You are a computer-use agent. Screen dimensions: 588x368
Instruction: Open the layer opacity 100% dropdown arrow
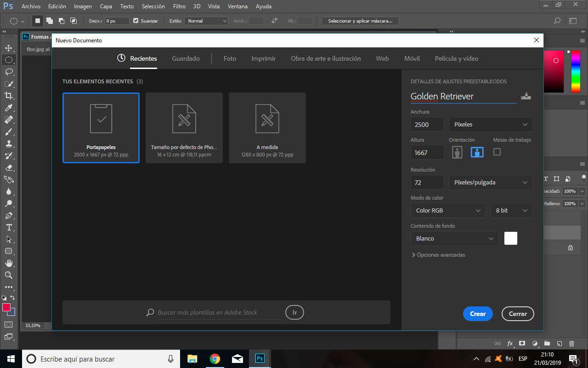pyautogui.click(x=582, y=191)
